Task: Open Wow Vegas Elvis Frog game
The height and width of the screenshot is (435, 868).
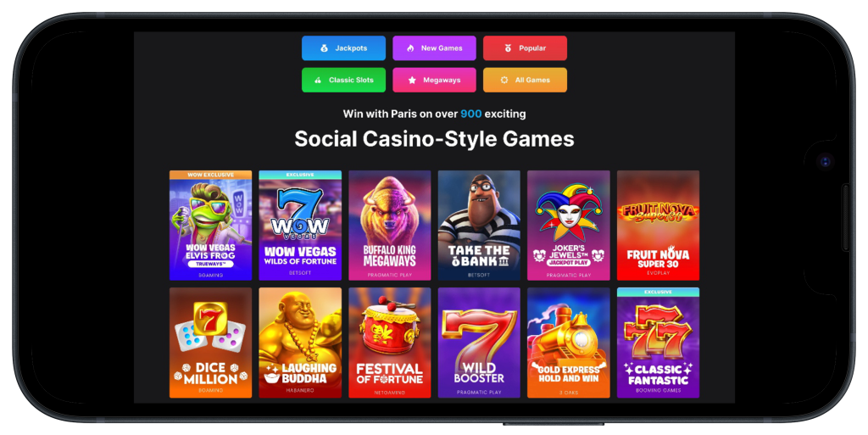Action: click(210, 226)
